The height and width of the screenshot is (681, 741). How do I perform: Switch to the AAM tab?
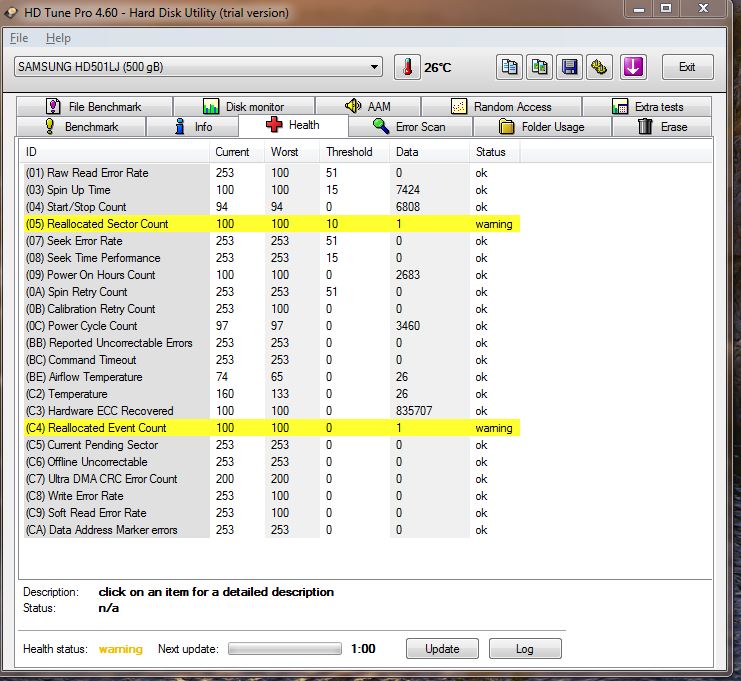(x=368, y=106)
